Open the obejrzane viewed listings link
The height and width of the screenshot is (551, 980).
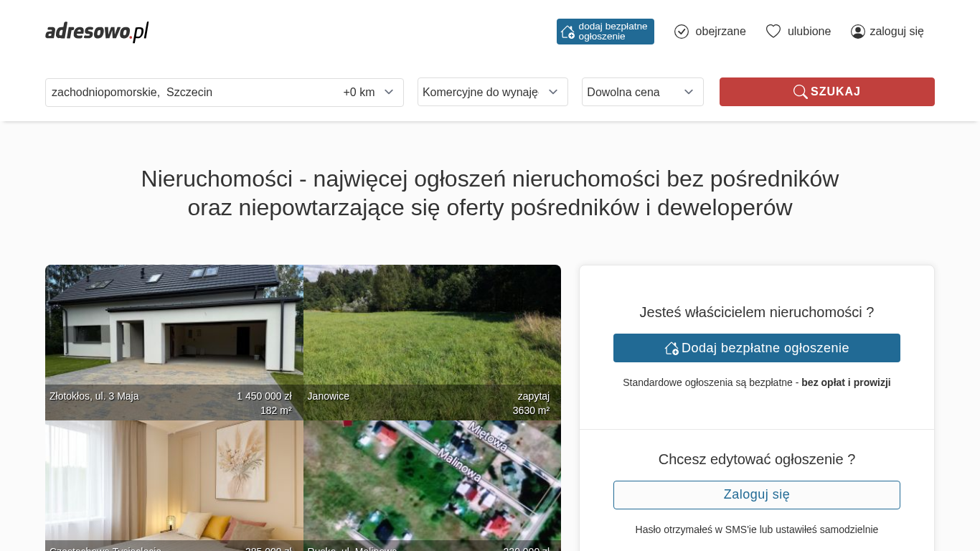[720, 32]
